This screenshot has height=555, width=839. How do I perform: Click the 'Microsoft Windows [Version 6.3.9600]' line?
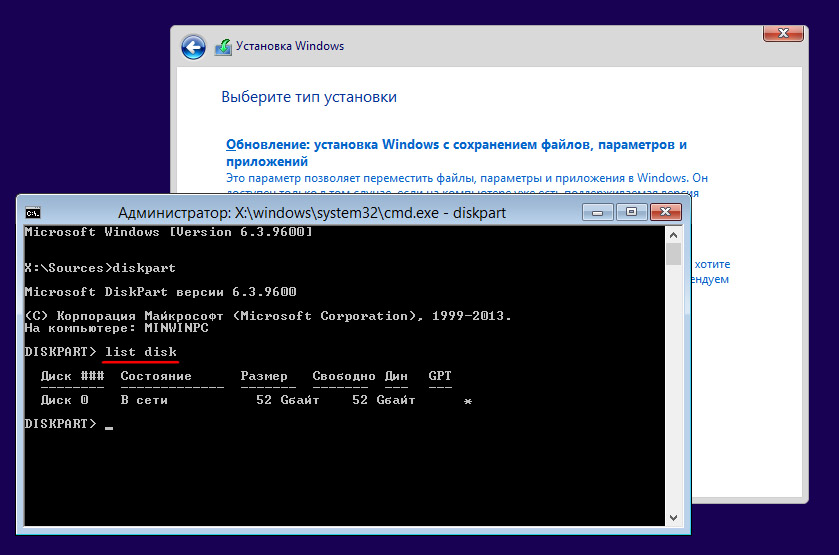(169, 232)
